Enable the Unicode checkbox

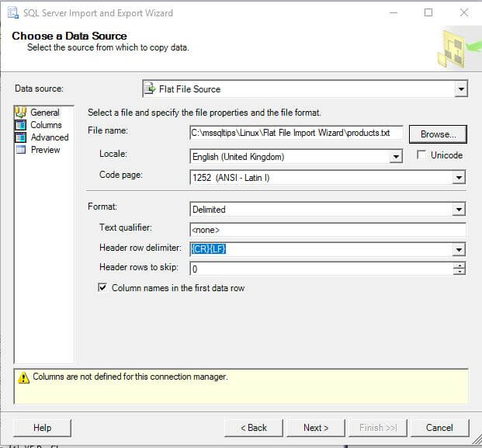pyautogui.click(x=421, y=155)
